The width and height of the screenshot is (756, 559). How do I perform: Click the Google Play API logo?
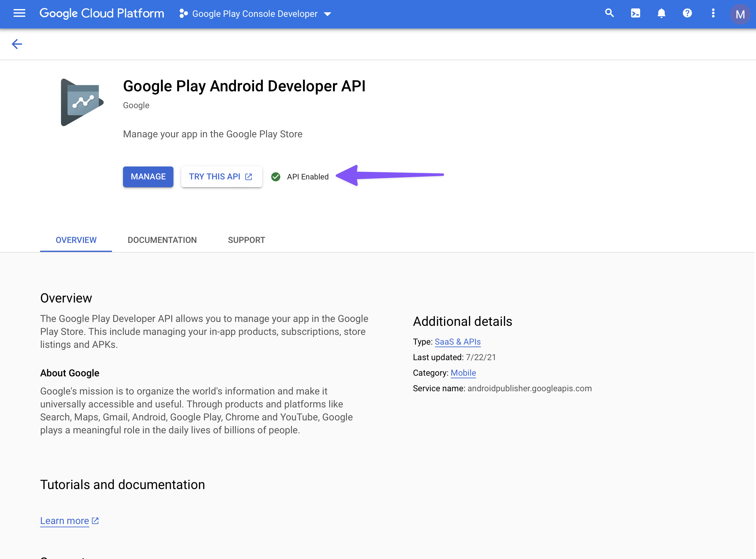pyautogui.click(x=82, y=102)
